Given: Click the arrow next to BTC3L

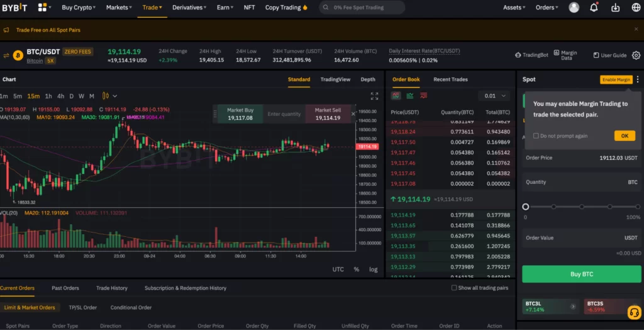Looking at the screenshot, I should coord(573,307).
